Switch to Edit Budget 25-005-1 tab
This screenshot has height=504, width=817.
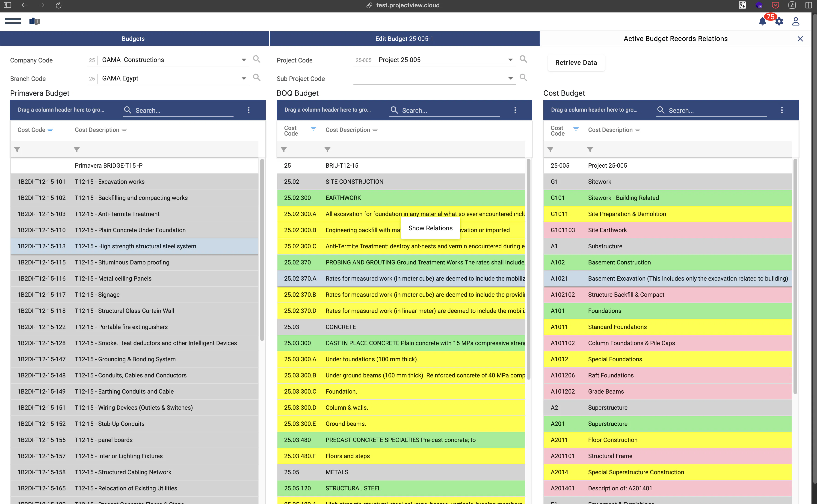point(405,39)
